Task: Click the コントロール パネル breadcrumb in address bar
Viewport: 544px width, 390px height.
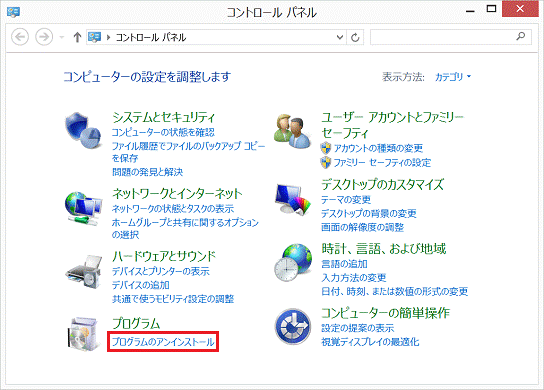Action: 151,37
